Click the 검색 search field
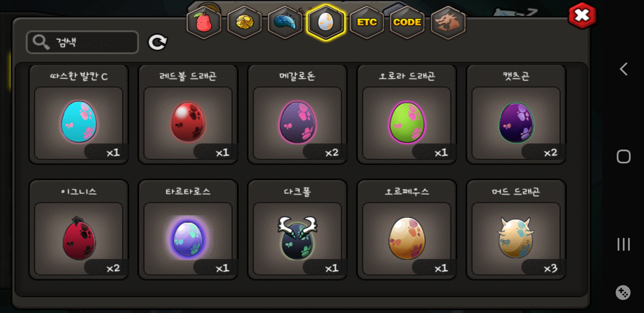The width and height of the screenshot is (644, 313). 82,42
